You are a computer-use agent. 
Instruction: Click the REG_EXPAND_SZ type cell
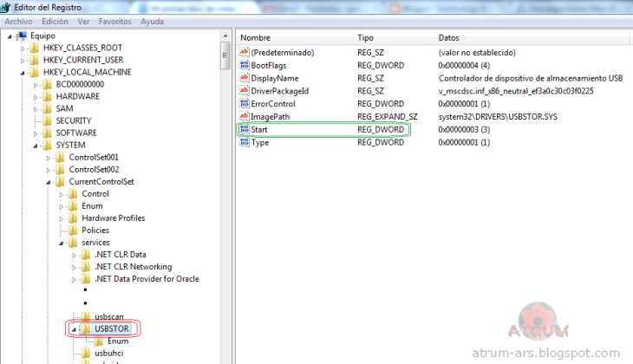click(388, 117)
